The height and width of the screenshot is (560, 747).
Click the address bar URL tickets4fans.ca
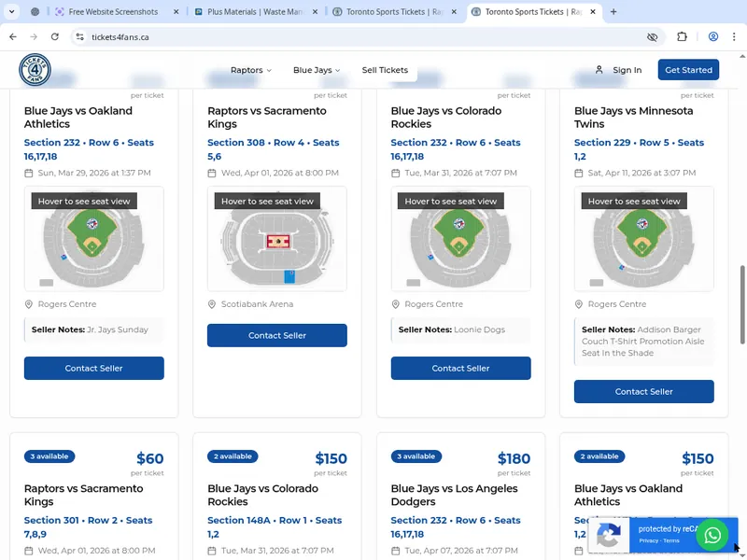tap(120, 37)
